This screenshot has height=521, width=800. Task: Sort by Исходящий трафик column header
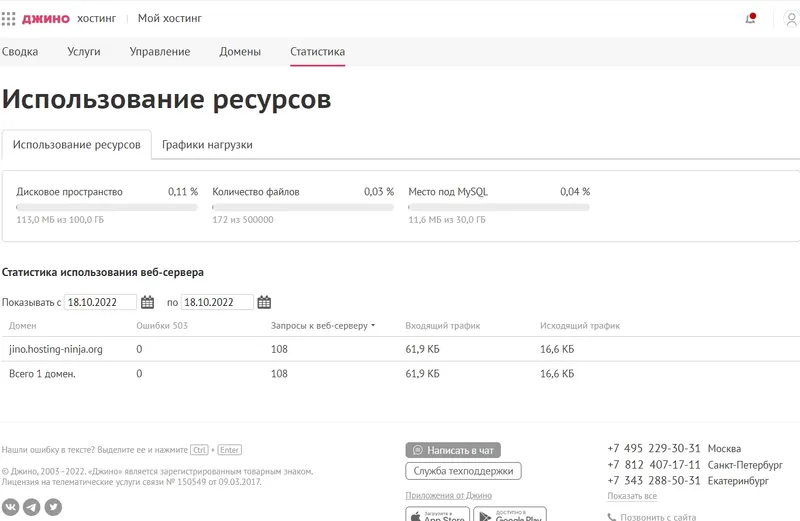[580, 326]
